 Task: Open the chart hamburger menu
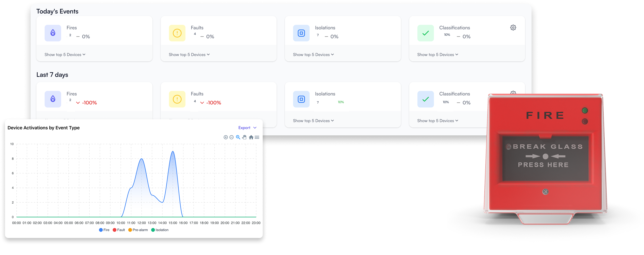pyautogui.click(x=257, y=137)
